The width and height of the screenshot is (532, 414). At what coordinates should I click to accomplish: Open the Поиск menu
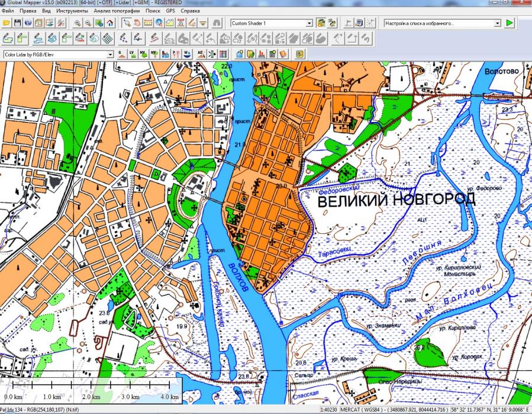tap(152, 11)
